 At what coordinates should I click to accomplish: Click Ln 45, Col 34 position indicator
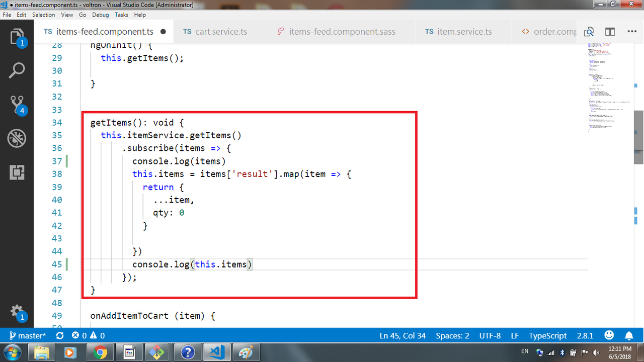(403, 335)
